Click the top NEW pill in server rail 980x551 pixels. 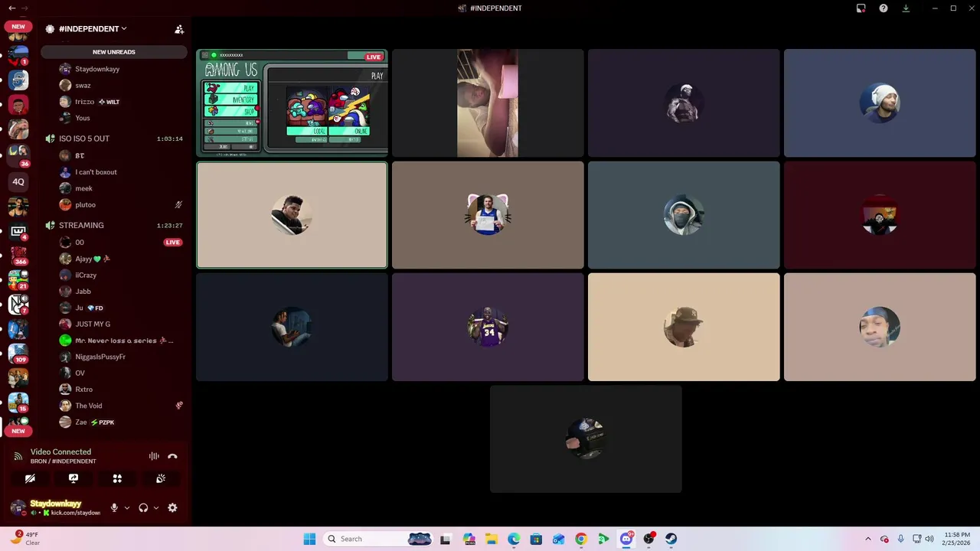coord(18,26)
